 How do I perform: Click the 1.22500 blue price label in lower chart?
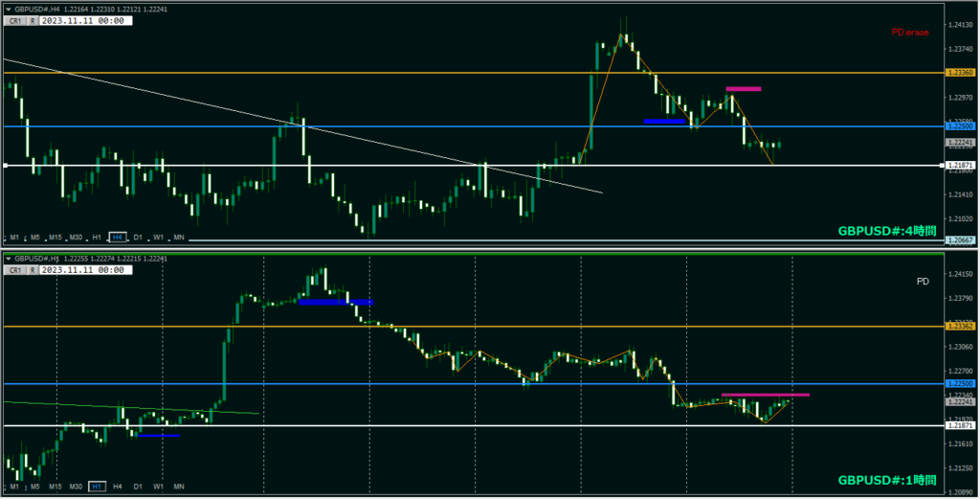[x=961, y=383]
